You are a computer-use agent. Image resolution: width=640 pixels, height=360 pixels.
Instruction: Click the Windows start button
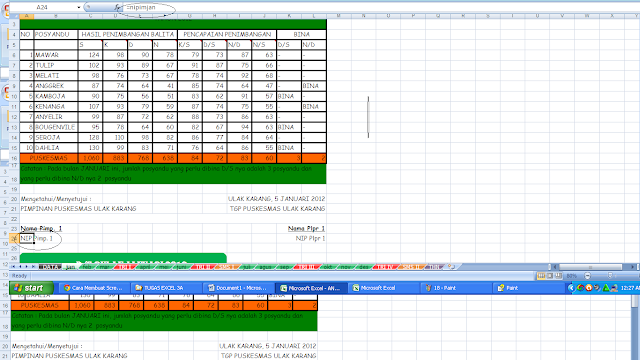(32, 288)
